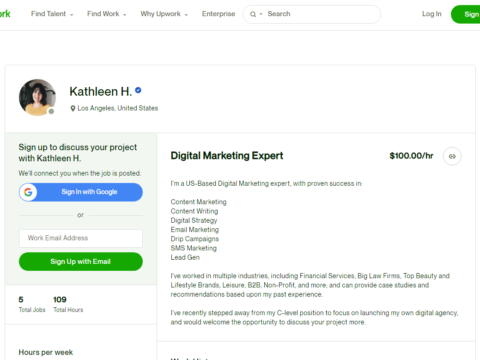Click the Los Angeles, United States text
480x360 pixels.
pos(118,108)
